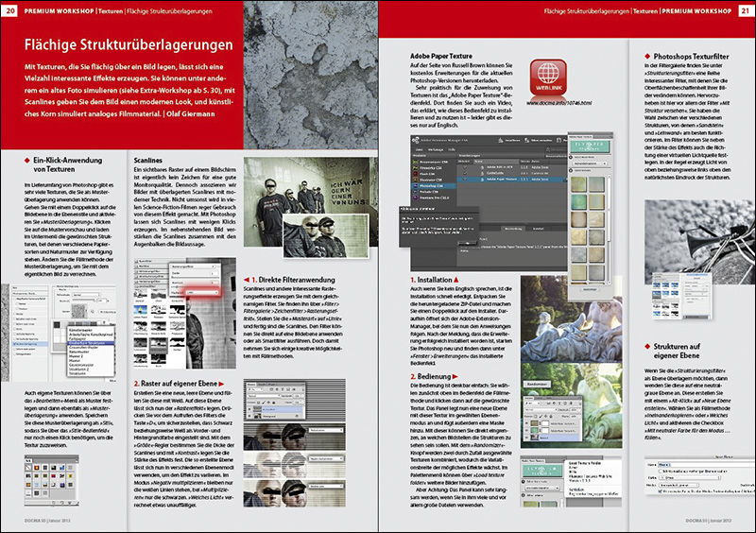This screenshot has height=533, width=756.
Task: Toggle the checkbox for the GuideGuide extension
Action: point(465,173)
